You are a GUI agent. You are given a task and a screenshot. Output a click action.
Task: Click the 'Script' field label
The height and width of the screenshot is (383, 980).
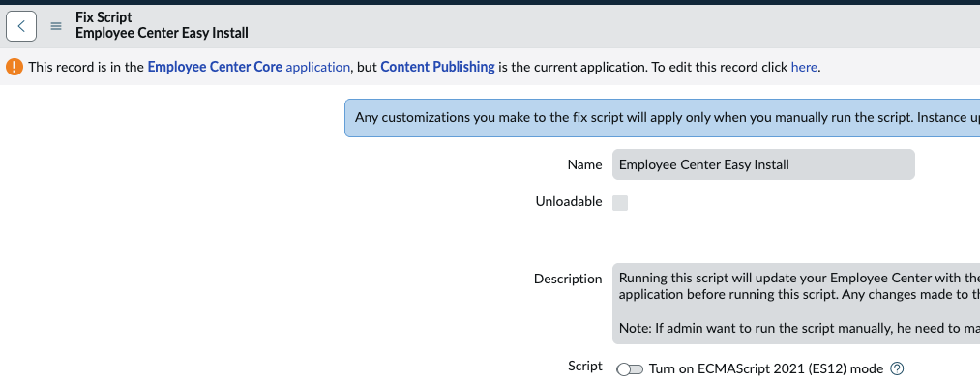coord(585,367)
